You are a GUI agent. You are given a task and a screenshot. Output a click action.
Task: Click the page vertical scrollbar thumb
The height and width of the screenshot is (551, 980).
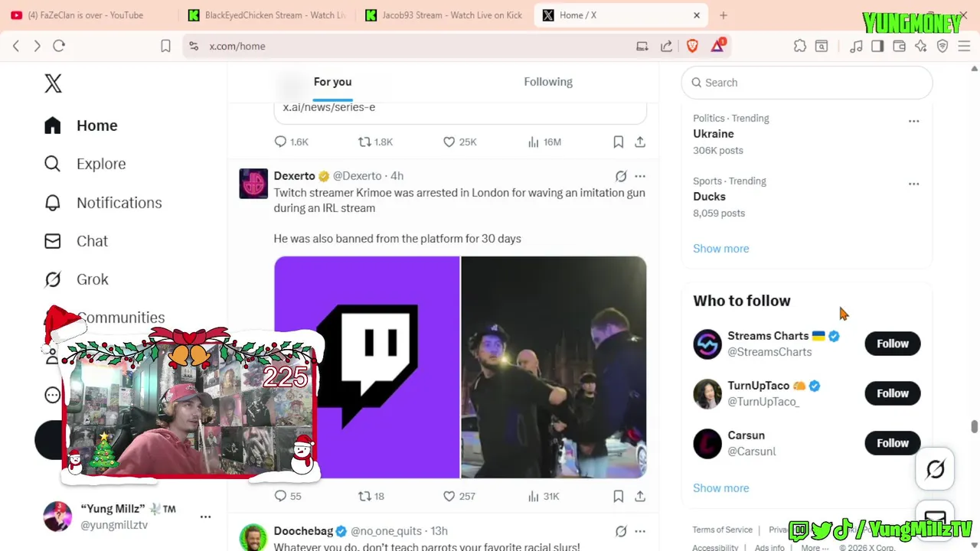(975, 426)
